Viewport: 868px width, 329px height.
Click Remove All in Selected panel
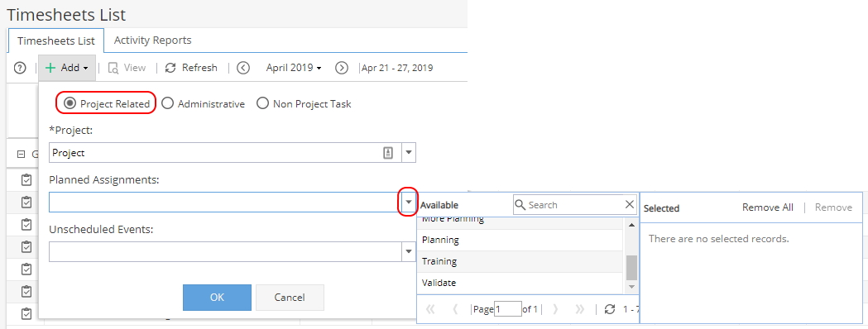[767, 207]
